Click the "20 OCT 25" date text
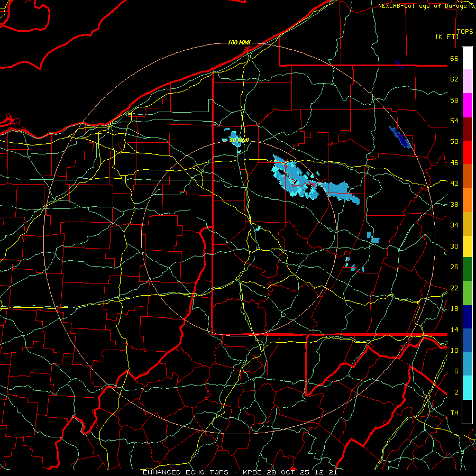This screenshot has height=476, width=476. coord(289,472)
